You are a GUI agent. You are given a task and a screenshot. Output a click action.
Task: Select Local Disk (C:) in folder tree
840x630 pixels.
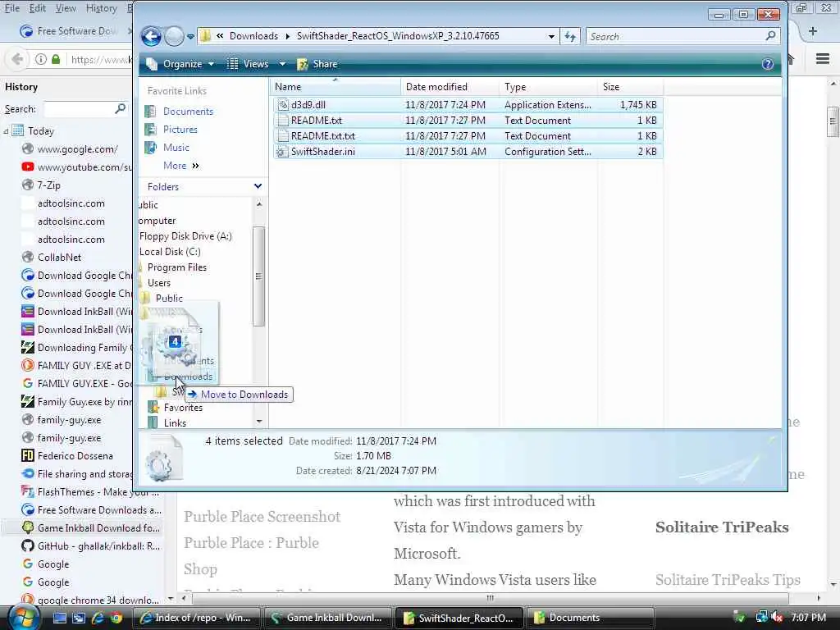[x=170, y=252]
